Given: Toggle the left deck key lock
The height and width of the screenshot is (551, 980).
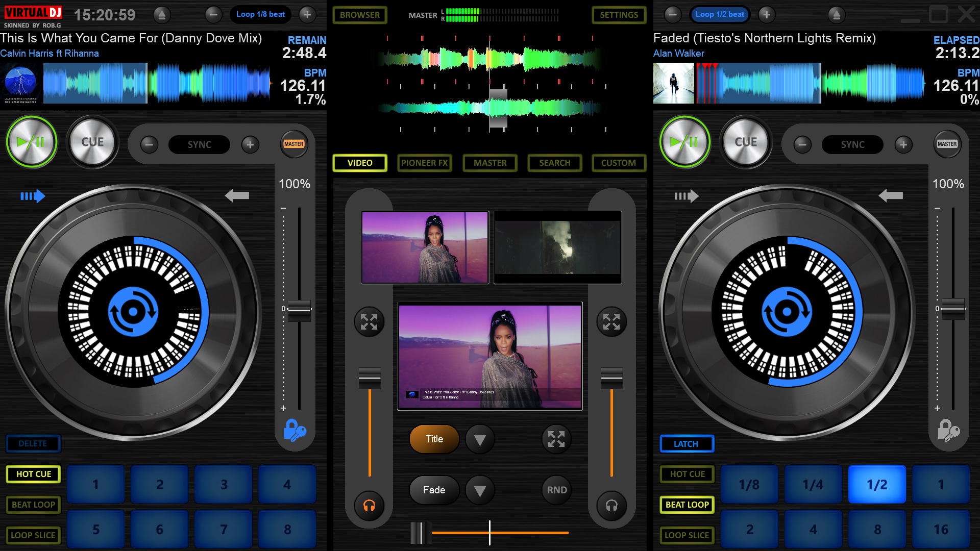Looking at the screenshot, I should tap(295, 431).
